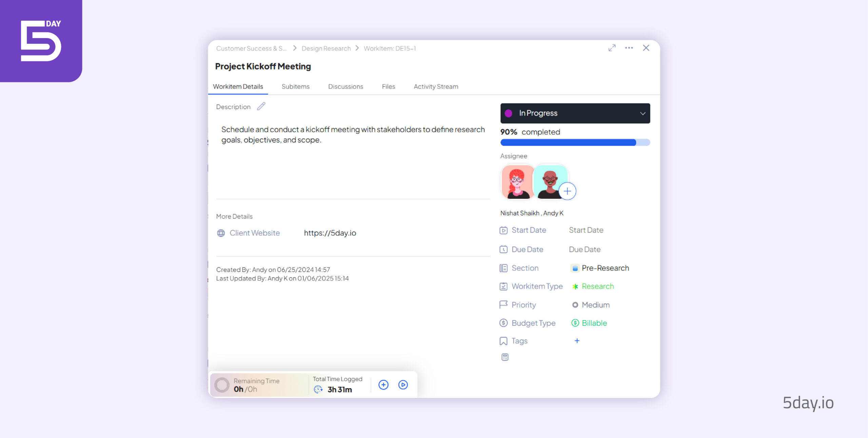Click the add time log plus icon
This screenshot has height=438, width=868.
tap(384, 385)
